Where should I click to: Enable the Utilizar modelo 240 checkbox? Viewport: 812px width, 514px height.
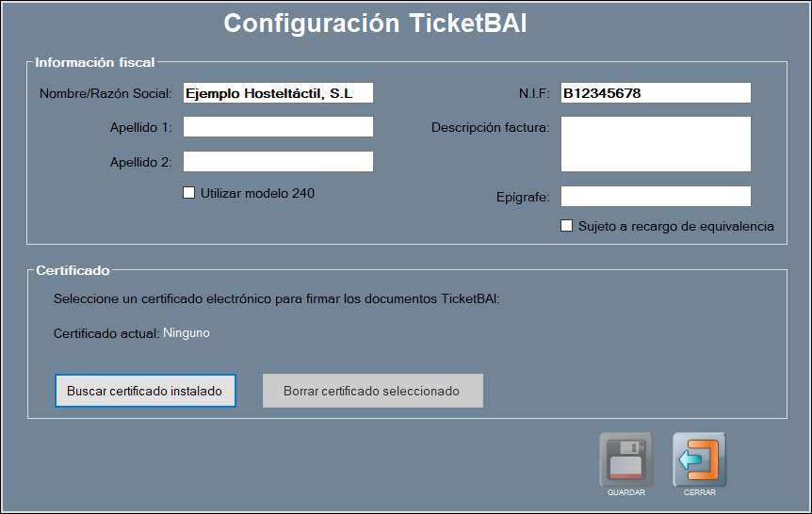coord(189,193)
